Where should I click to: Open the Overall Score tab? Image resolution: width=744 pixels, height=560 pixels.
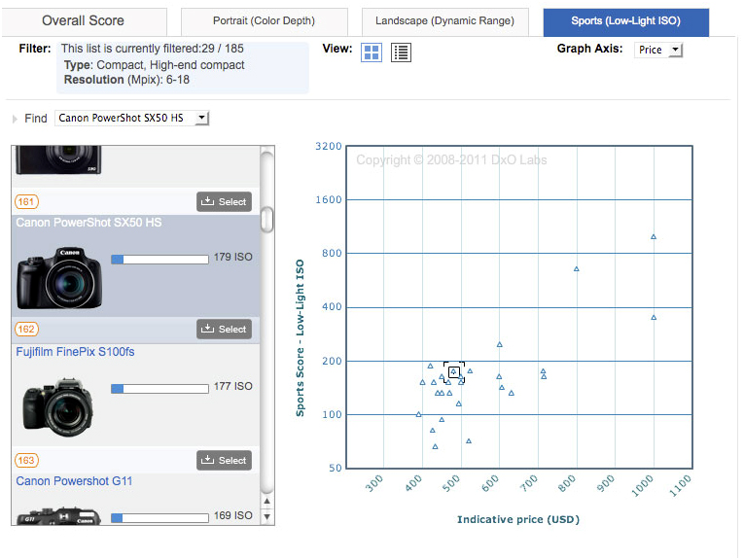(x=84, y=21)
